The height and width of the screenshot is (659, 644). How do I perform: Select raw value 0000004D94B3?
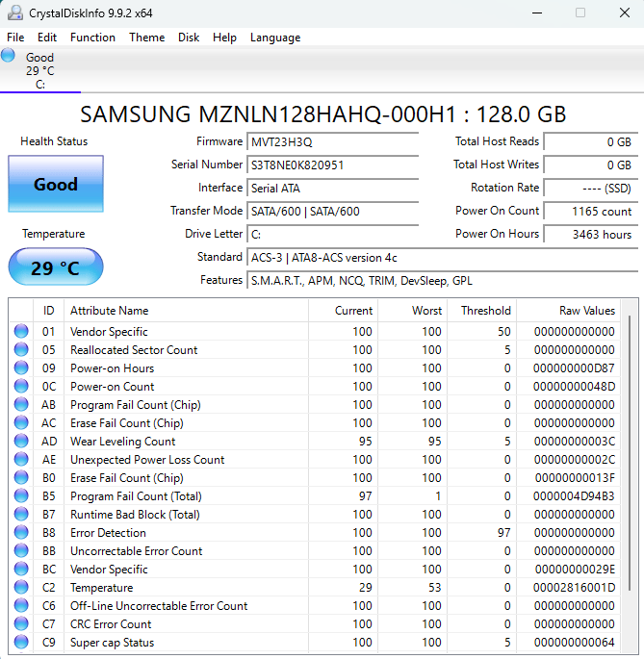[x=574, y=495]
